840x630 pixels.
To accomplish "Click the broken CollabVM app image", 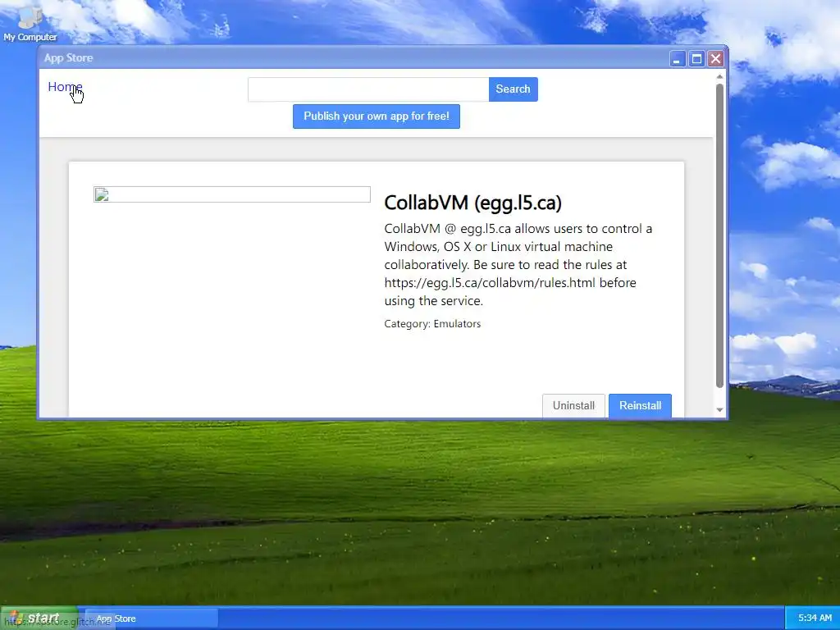I will click(x=232, y=194).
